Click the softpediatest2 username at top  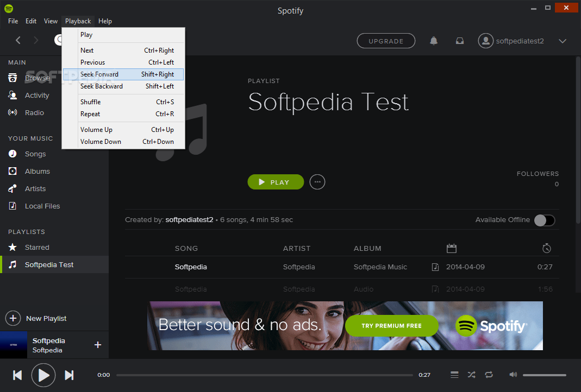click(520, 41)
